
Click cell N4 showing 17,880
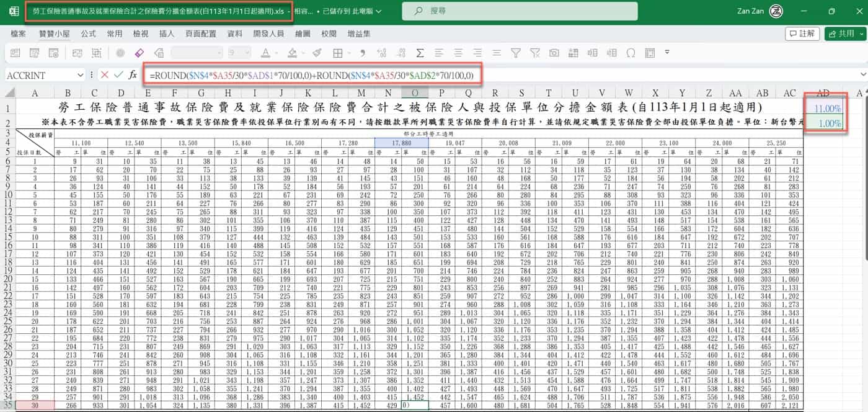401,143
